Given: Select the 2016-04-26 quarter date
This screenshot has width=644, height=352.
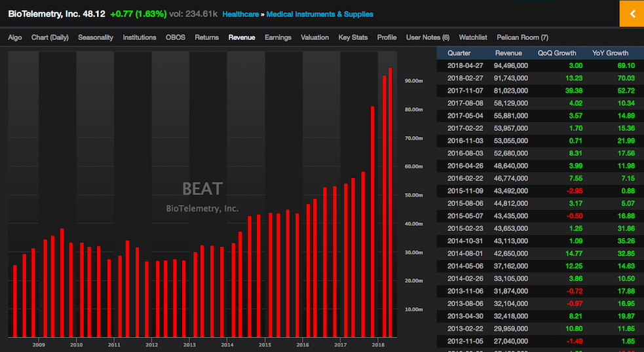Looking at the screenshot, I should click(465, 166).
